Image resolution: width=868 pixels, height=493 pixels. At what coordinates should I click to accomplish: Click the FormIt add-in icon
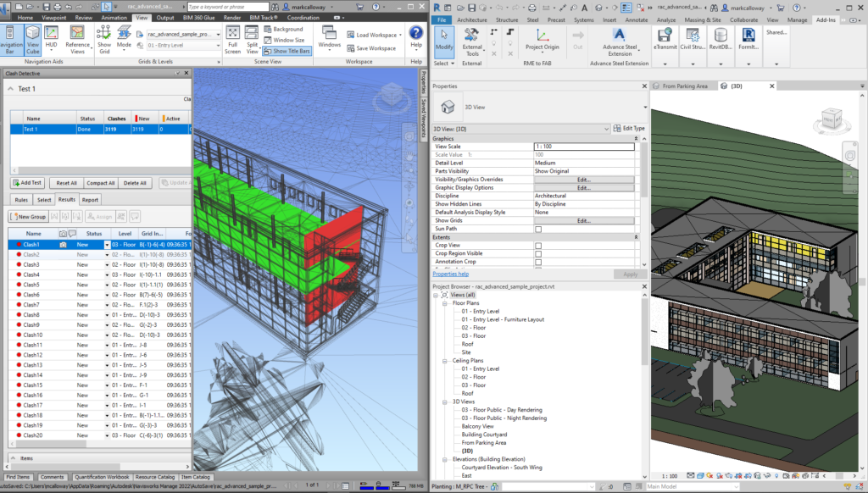(x=748, y=40)
